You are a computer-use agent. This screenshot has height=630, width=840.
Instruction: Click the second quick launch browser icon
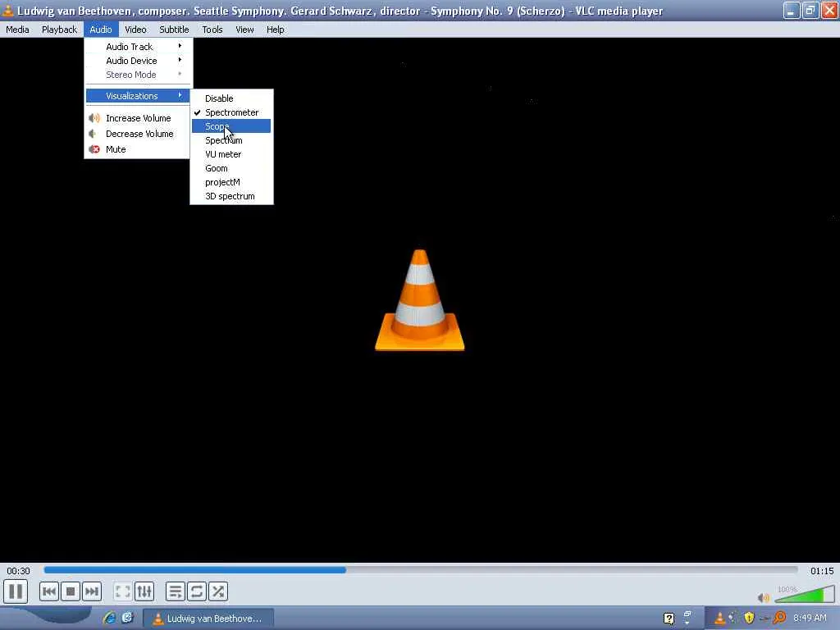tap(127, 619)
